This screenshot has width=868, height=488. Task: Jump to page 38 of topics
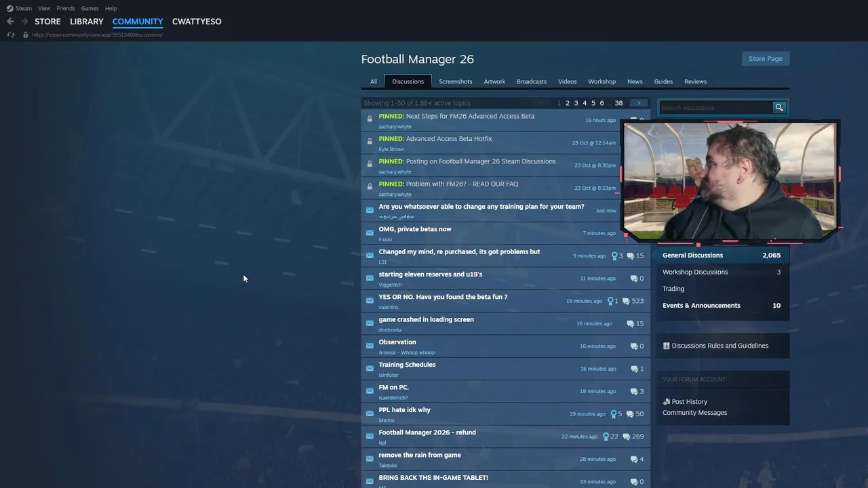coord(618,103)
